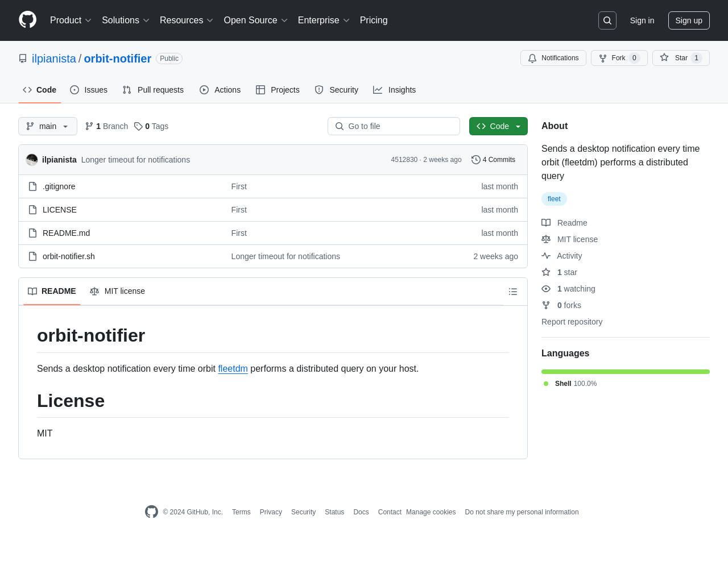Click the Docs footer link
This screenshot has height=582, width=728.
tap(361, 512)
